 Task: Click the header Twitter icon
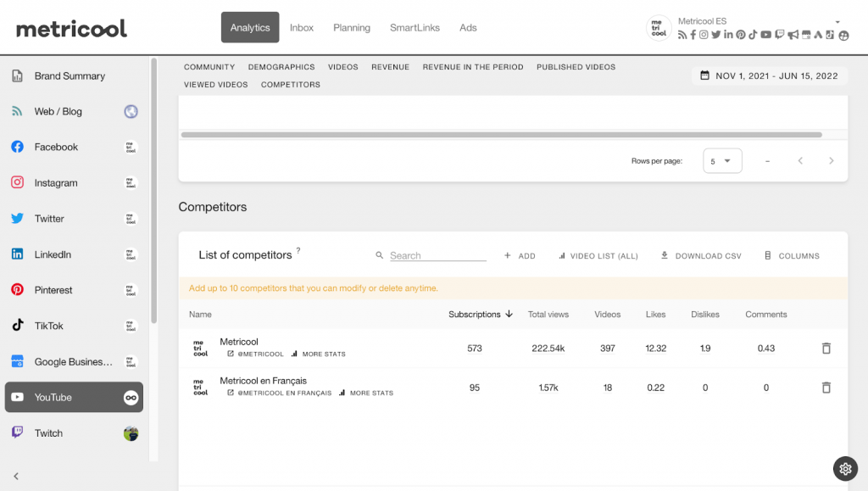click(x=715, y=35)
